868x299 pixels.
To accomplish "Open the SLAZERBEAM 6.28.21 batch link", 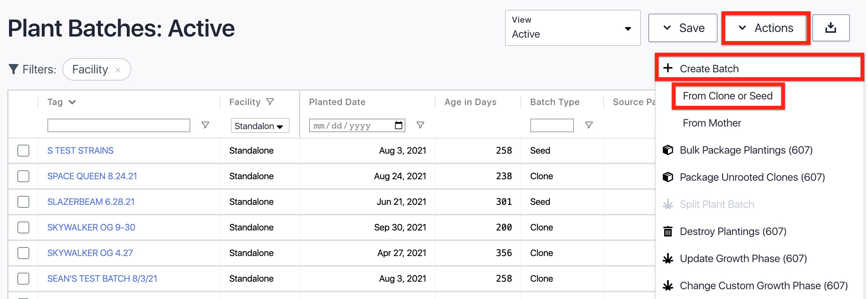I will tap(91, 202).
